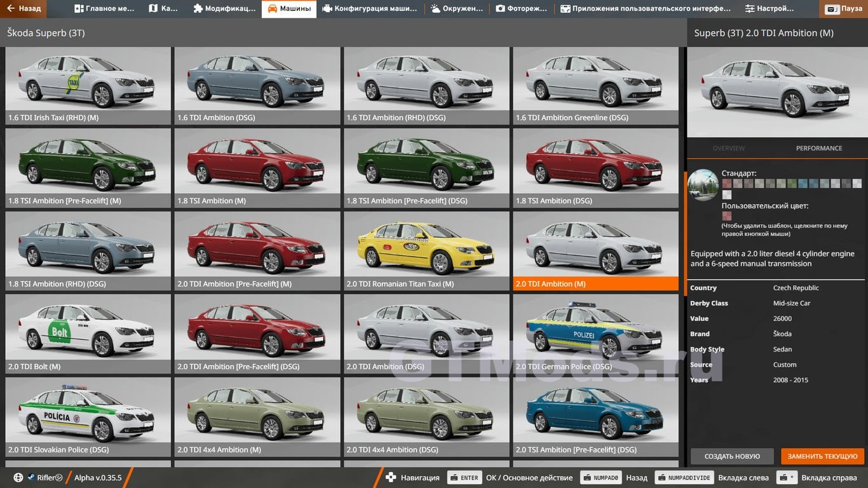Open Приложения пользовательского интерфейса tab
Screen dimensions: 868x488
coord(646,9)
